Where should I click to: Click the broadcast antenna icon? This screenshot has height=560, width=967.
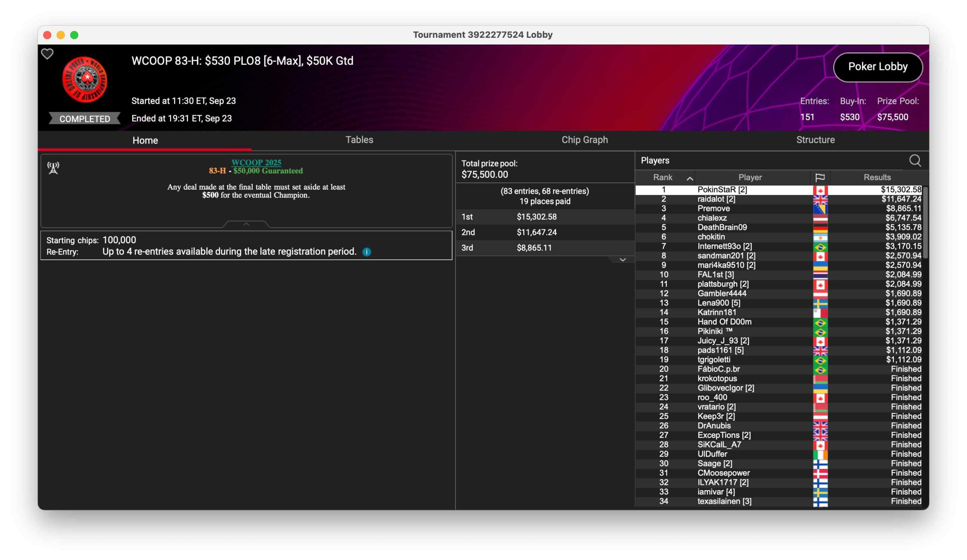pyautogui.click(x=53, y=168)
